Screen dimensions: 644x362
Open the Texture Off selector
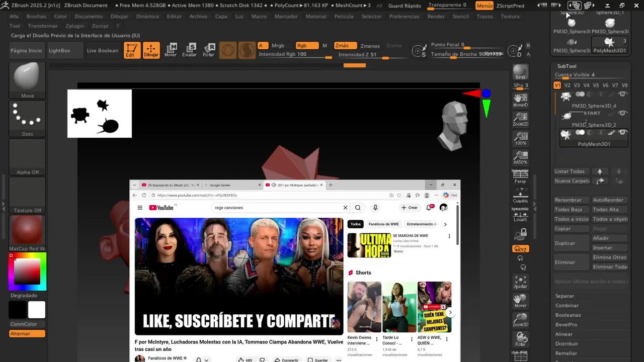coord(27,195)
